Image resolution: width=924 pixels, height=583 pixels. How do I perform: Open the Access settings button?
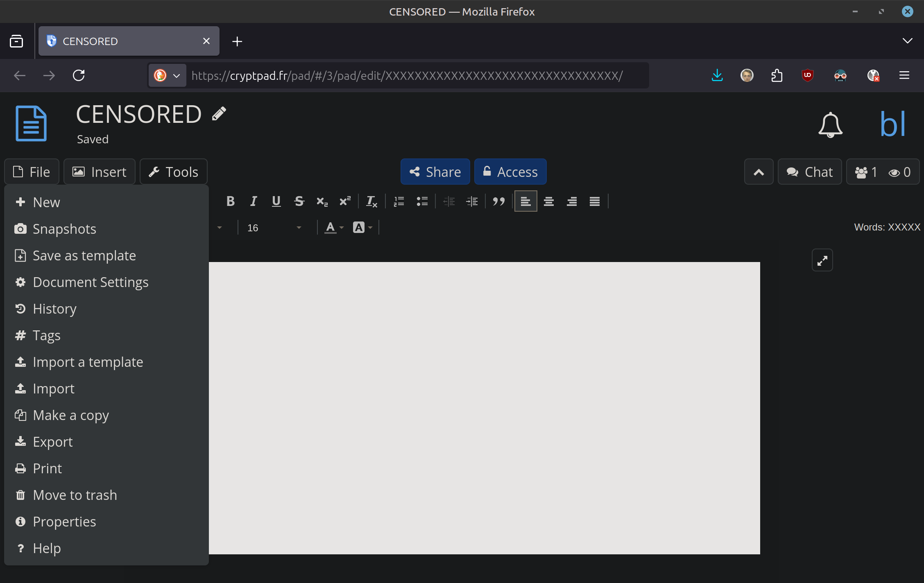pos(510,172)
